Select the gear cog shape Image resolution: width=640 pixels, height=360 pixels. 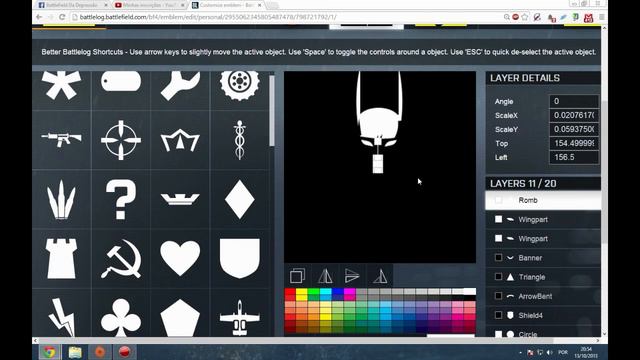(240, 85)
